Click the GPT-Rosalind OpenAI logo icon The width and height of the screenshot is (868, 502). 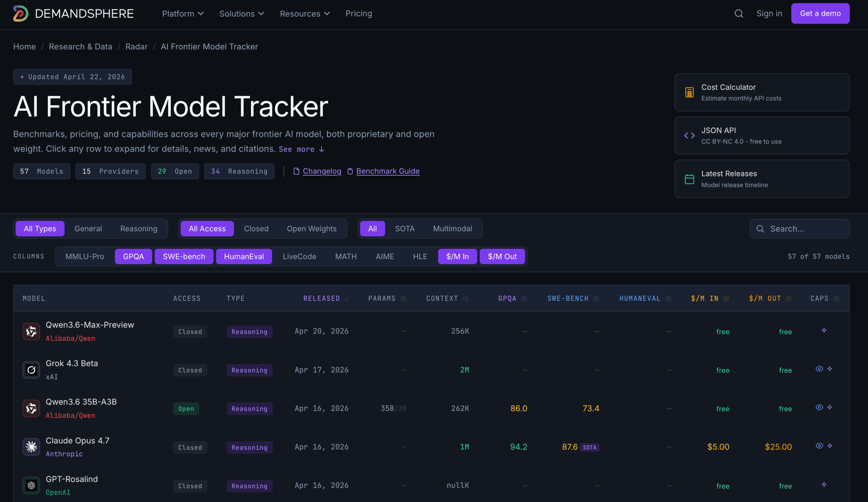[x=31, y=485]
